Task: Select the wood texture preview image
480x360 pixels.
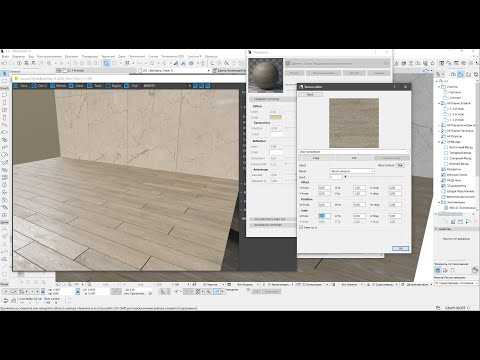Action: coord(354,123)
